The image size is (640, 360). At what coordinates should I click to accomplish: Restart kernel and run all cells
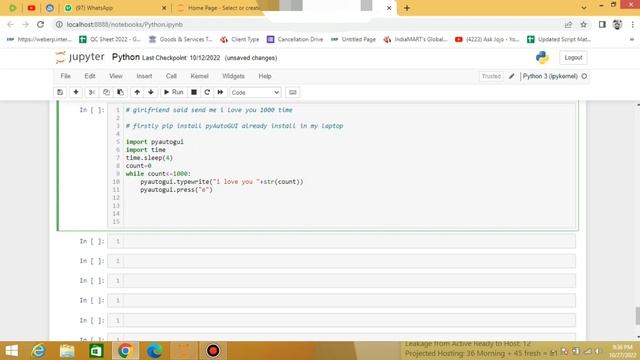(220, 92)
